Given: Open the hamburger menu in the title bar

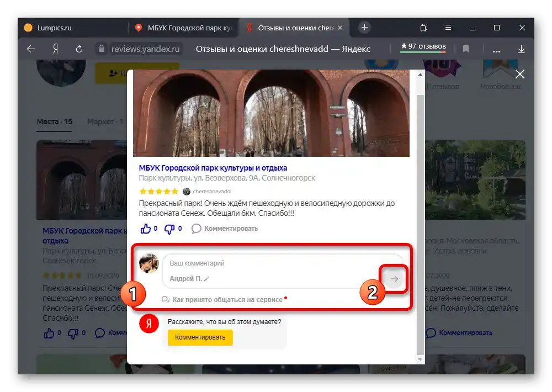Looking at the screenshot, I should point(448,28).
